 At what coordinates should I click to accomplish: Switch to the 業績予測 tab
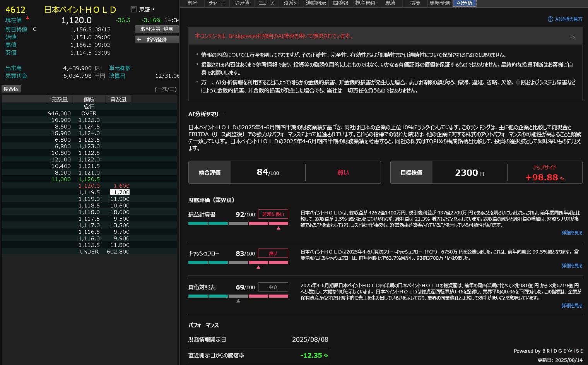440,3
